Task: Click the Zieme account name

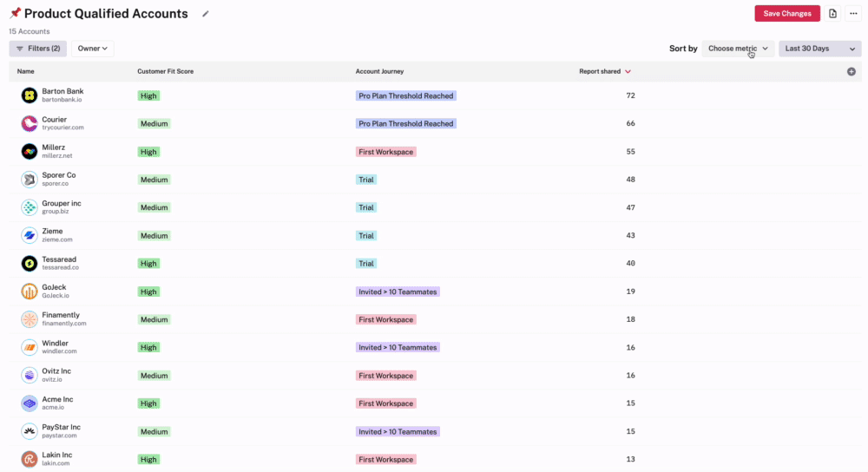Action: 53,232
